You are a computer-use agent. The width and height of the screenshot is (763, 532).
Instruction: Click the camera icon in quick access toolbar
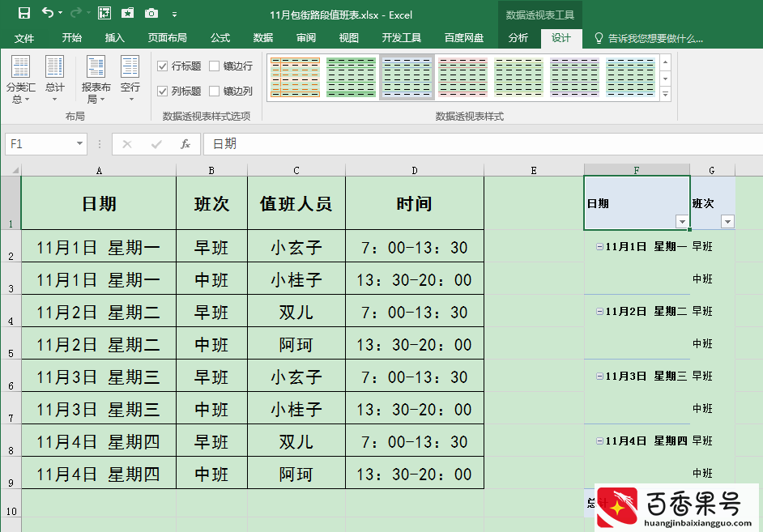click(x=151, y=13)
